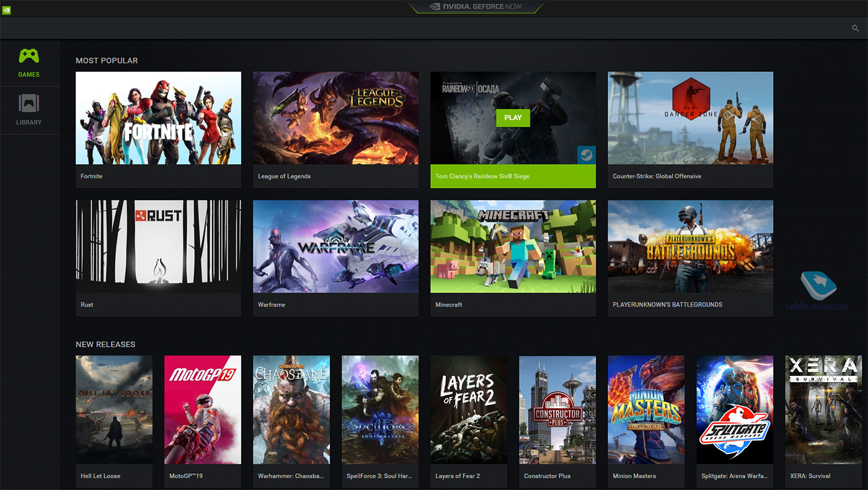868x490 pixels.
Task: Click the 'Hell Let Loose' caption
Action: (100, 476)
